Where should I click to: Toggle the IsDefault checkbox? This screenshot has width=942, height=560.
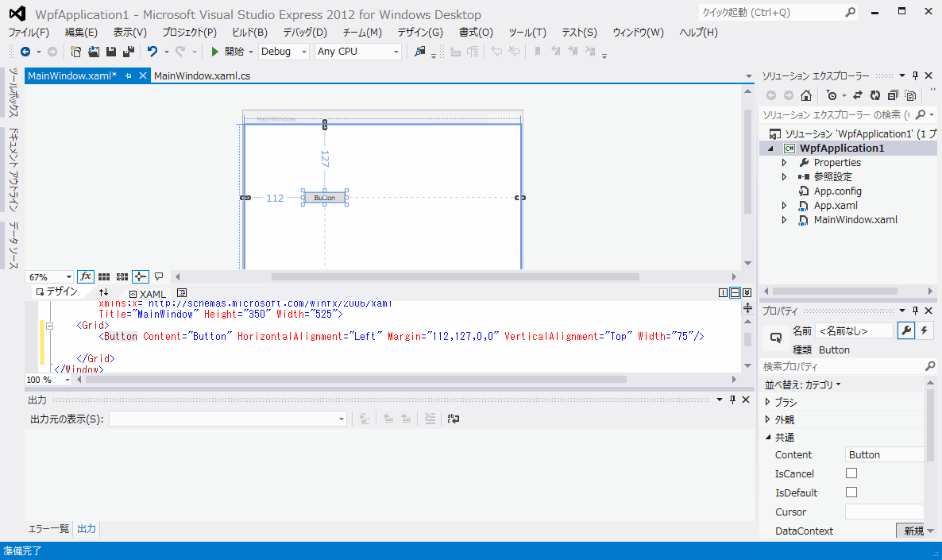pos(851,492)
